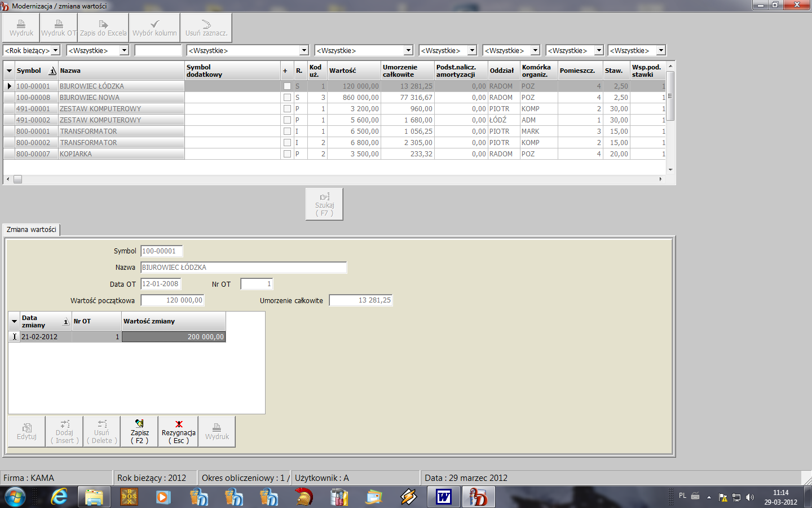812x508 pixels.
Task: Click the empty filter text field
Action: [x=158, y=50]
